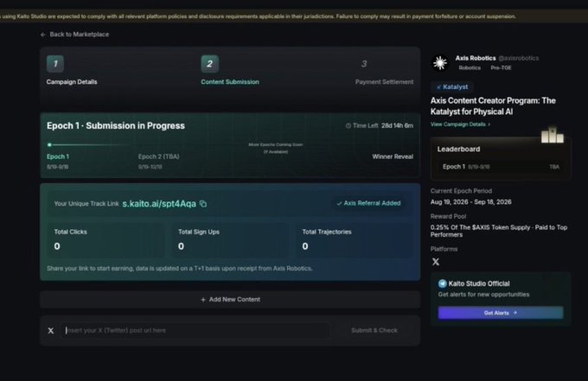Go back to Marketplace

click(74, 35)
